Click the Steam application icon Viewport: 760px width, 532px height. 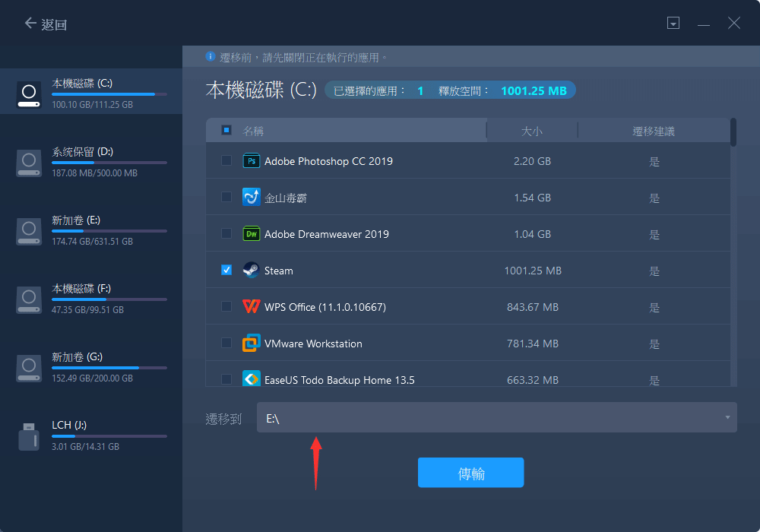(x=251, y=270)
